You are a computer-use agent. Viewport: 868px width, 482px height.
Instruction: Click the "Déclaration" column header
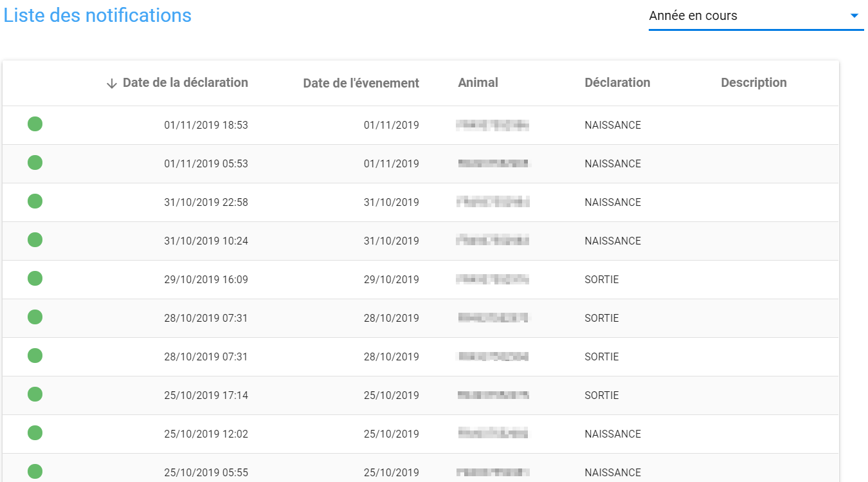pyautogui.click(x=617, y=82)
